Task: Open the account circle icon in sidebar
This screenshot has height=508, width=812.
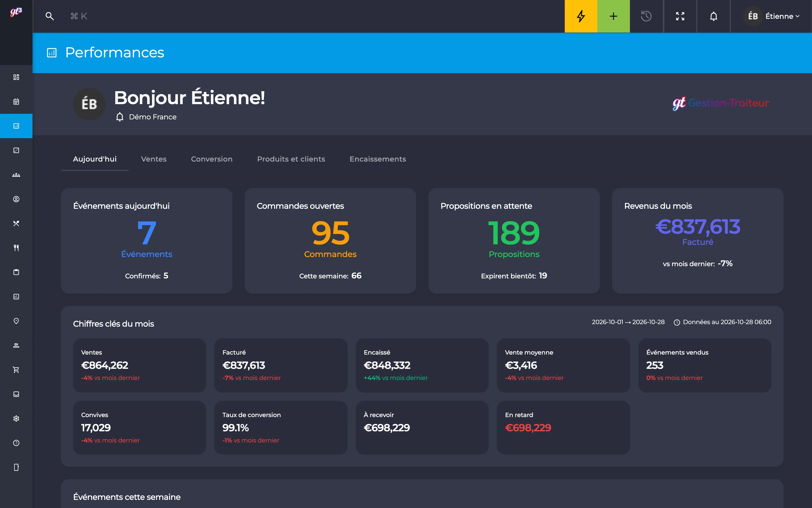Action: pyautogui.click(x=16, y=199)
